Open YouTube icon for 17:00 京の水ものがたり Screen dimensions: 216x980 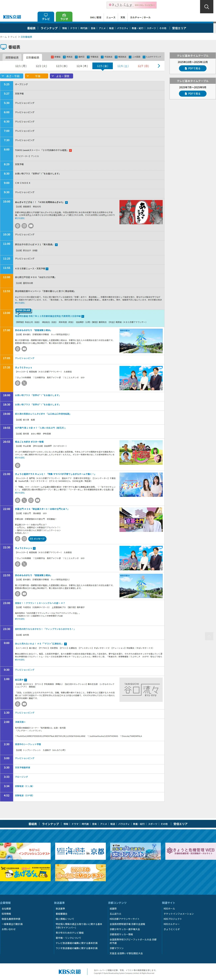(24, 349)
